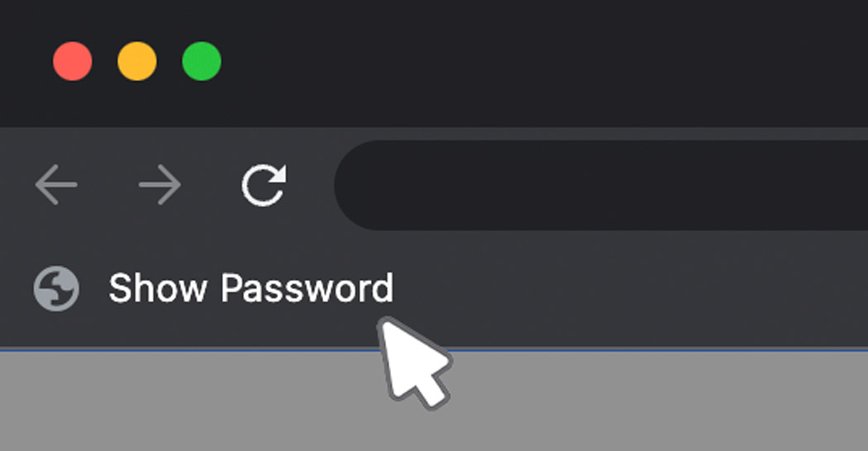Go back using the left arrow
The width and height of the screenshot is (868, 451).
[x=56, y=184]
